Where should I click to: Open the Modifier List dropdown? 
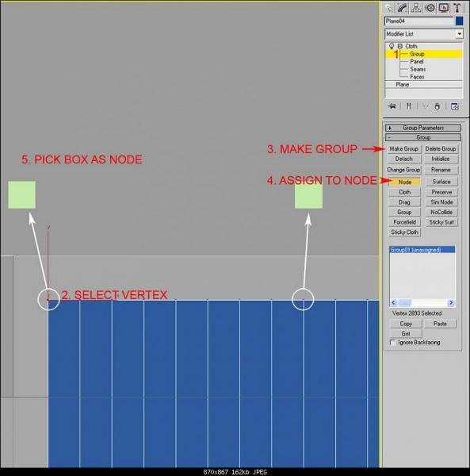[424, 34]
